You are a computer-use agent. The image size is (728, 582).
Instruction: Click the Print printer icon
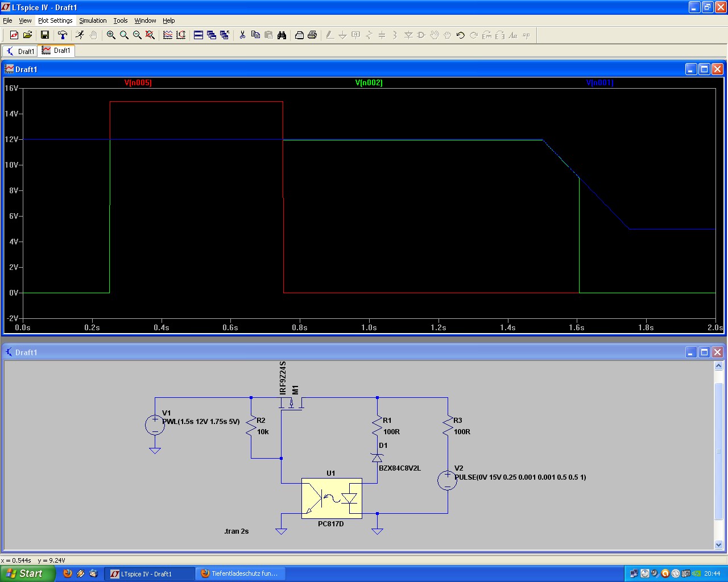312,35
